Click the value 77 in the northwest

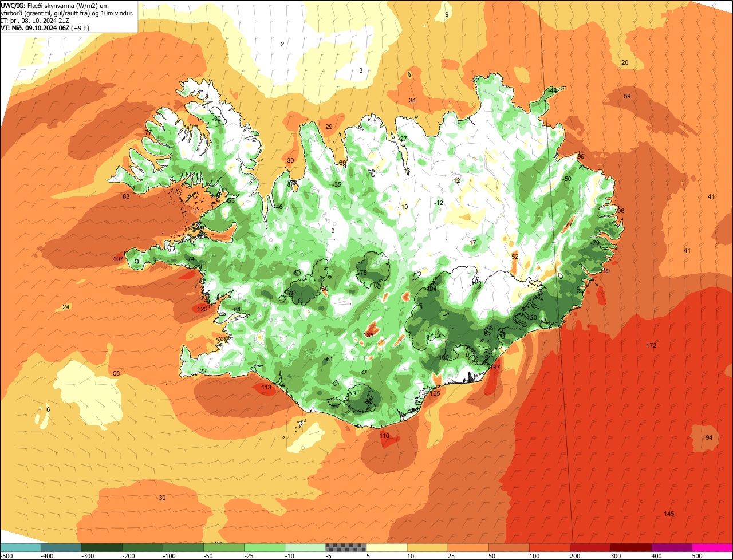pos(148,132)
